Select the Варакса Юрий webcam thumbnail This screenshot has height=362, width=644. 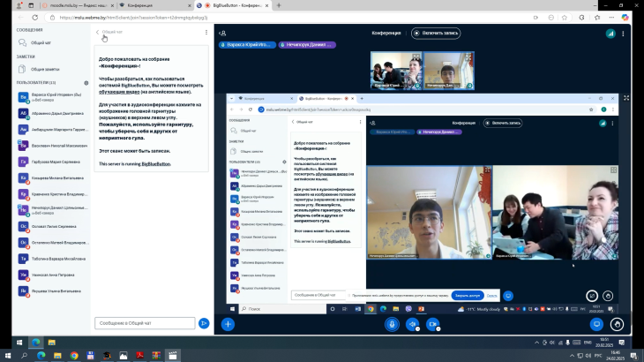coord(396,71)
